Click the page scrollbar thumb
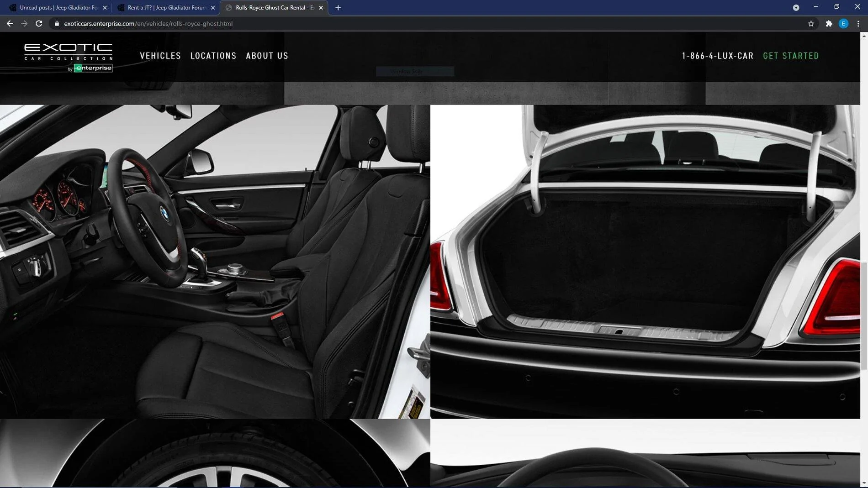 [864, 316]
